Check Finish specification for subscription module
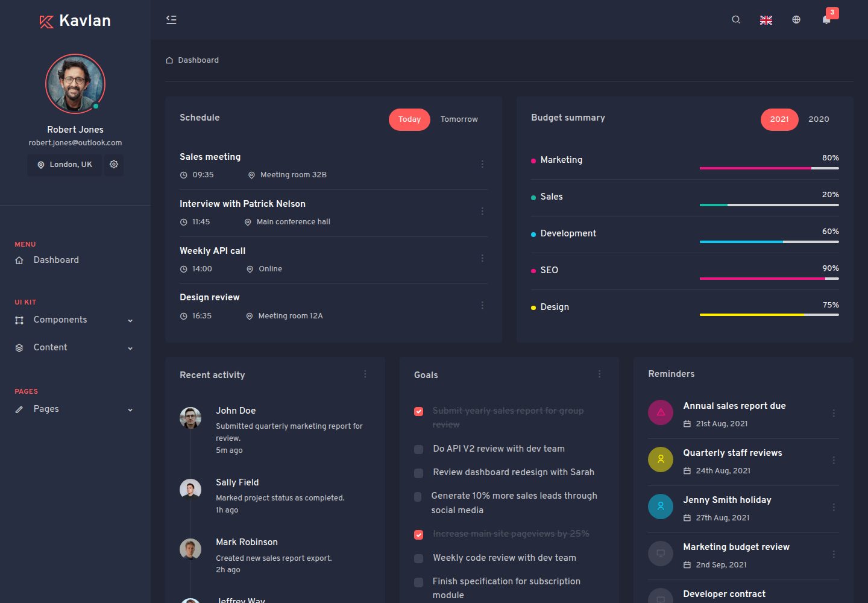Viewport: 868px width, 603px height. tap(418, 582)
